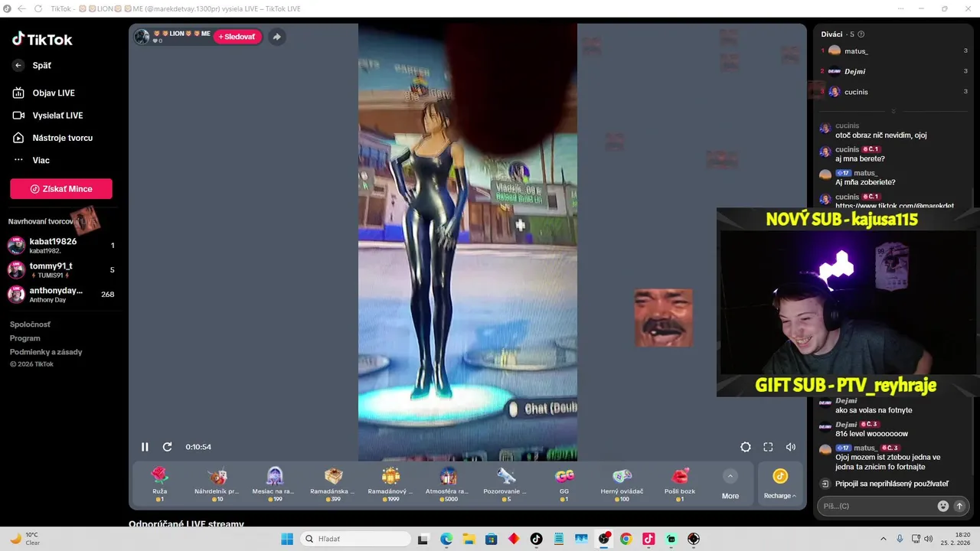The height and width of the screenshot is (551, 980).
Task: Click the share arrow icon
Action: (276, 37)
